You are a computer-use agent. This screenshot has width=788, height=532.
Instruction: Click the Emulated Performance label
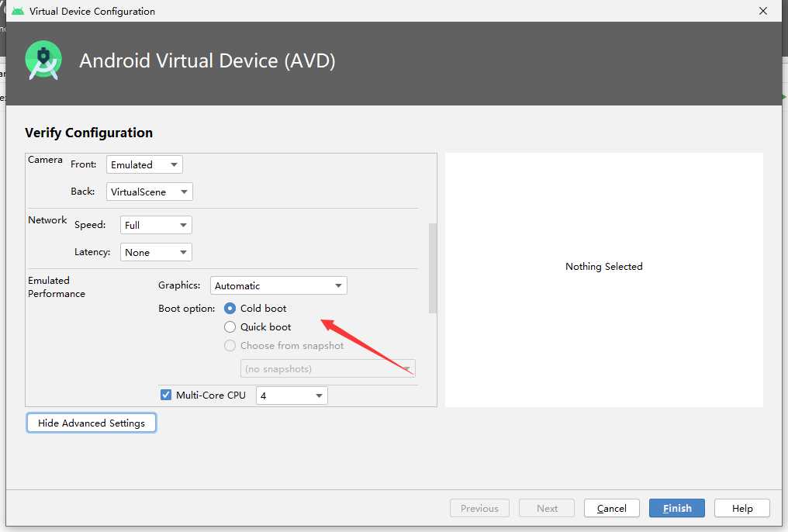tap(57, 287)
